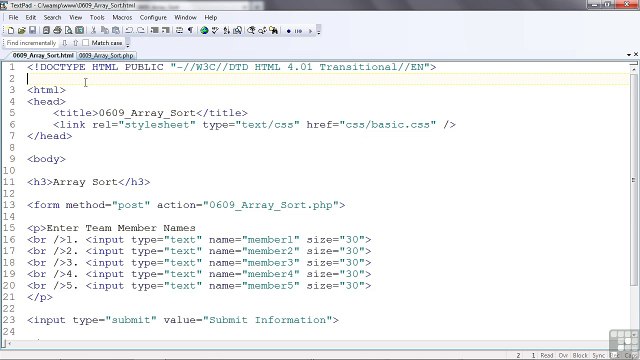640x360 pixels.
Task: Click line number 2 in status bar
Action: [x=518, y=356]
